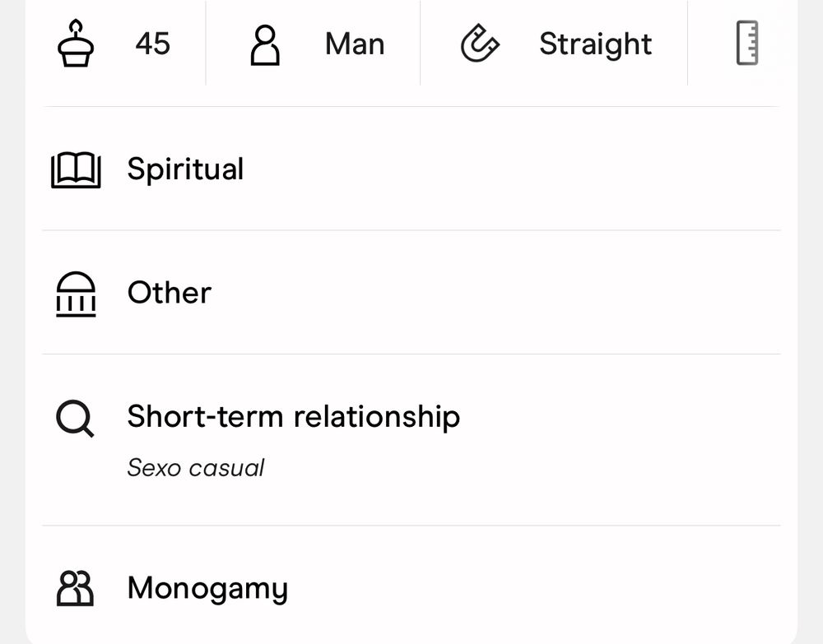Tap the blank area right of Monogamy

point(534,587)
